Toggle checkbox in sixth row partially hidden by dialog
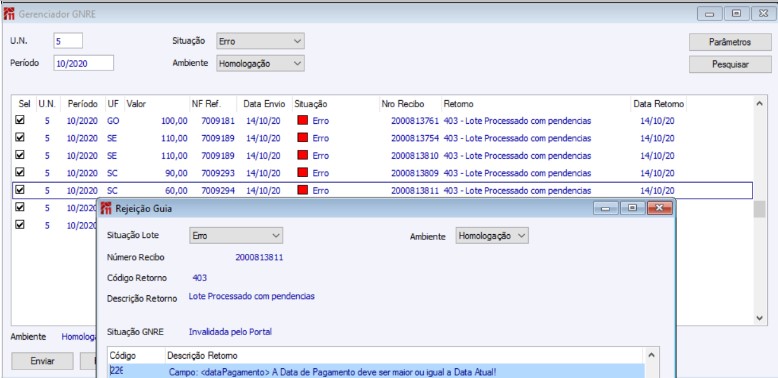The width and height of the screenshot is (778, 378). pos(20,207)
